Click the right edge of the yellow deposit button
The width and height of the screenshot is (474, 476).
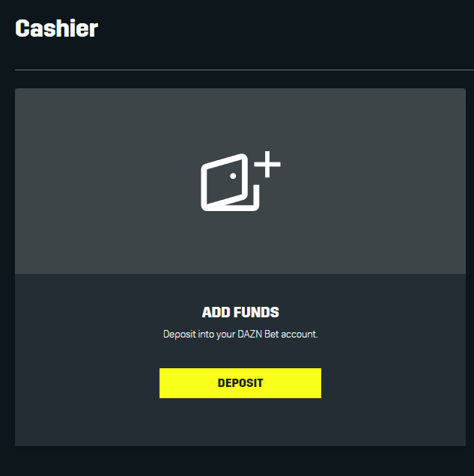pos(320,383)
